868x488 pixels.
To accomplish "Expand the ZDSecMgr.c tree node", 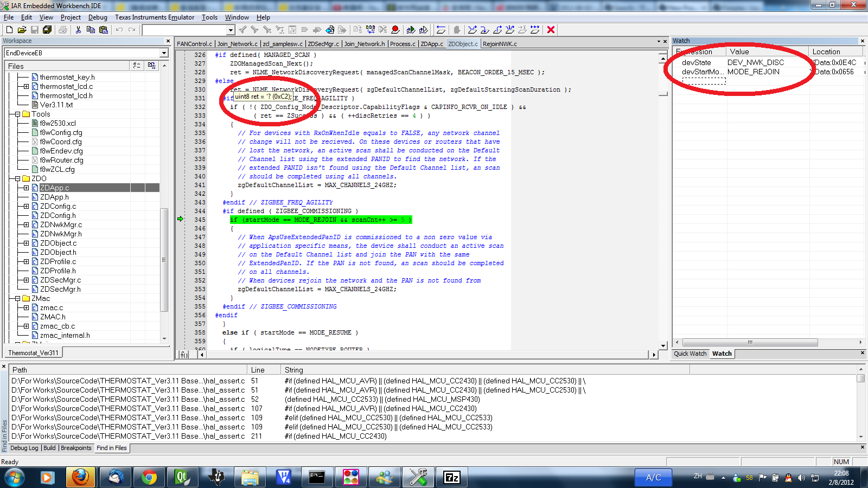I will pyautogui.click(x=26, y=280).
